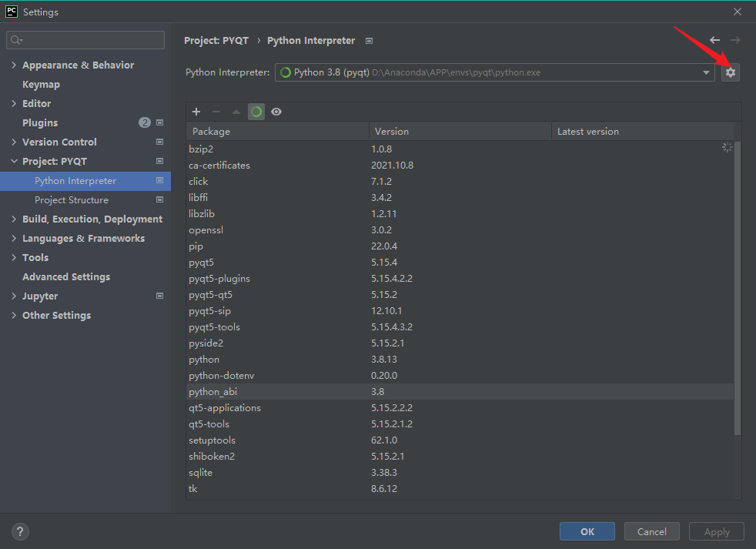Image resolution: width=756 pixels, height=549 pixels.
Task: Select the qt5-applications package row
Action: tap(460, 407)
